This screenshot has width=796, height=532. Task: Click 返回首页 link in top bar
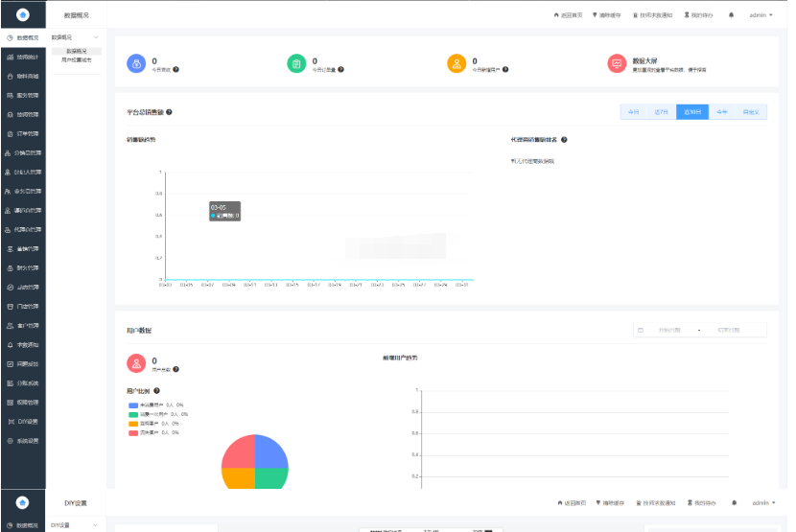[x=568, y=15]
